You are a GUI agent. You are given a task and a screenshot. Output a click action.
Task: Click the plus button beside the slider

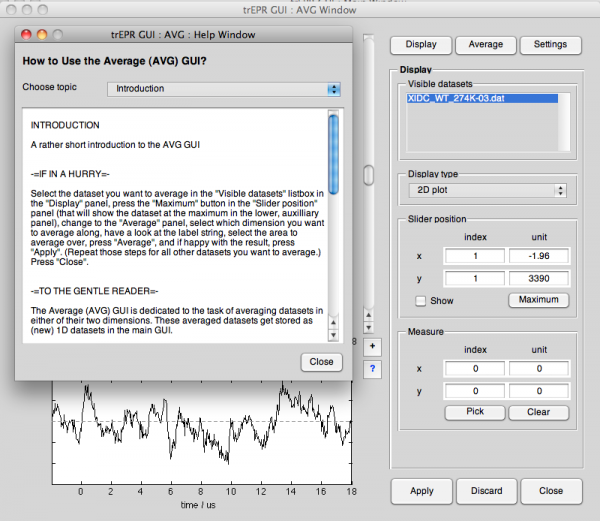pyautogui.click(x=372, y=347)
